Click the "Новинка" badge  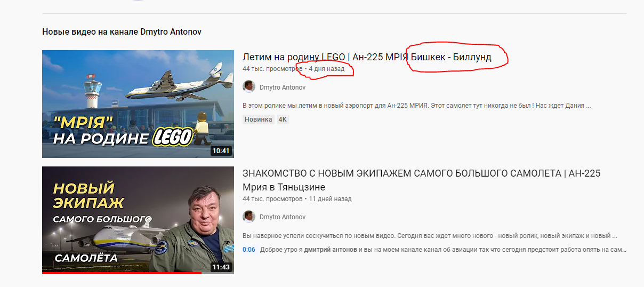259,119
